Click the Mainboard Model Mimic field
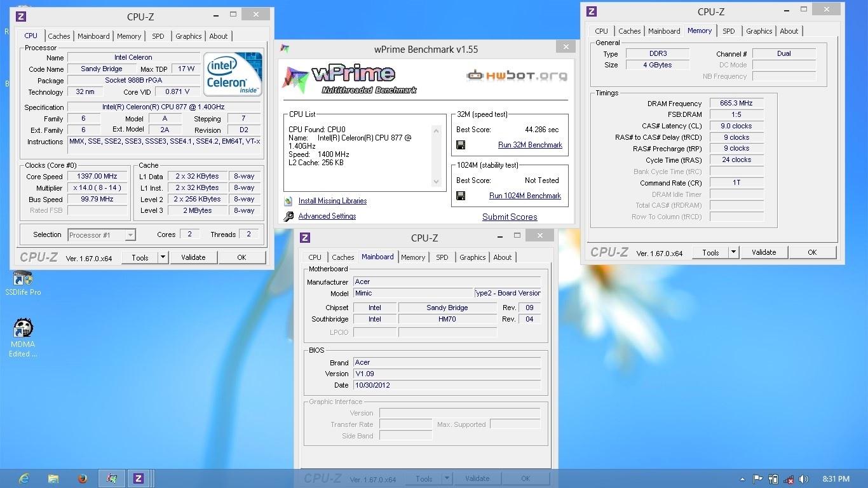Image resolution: width=868 pixels, height=488 pixels. click(x=413, y=293)
